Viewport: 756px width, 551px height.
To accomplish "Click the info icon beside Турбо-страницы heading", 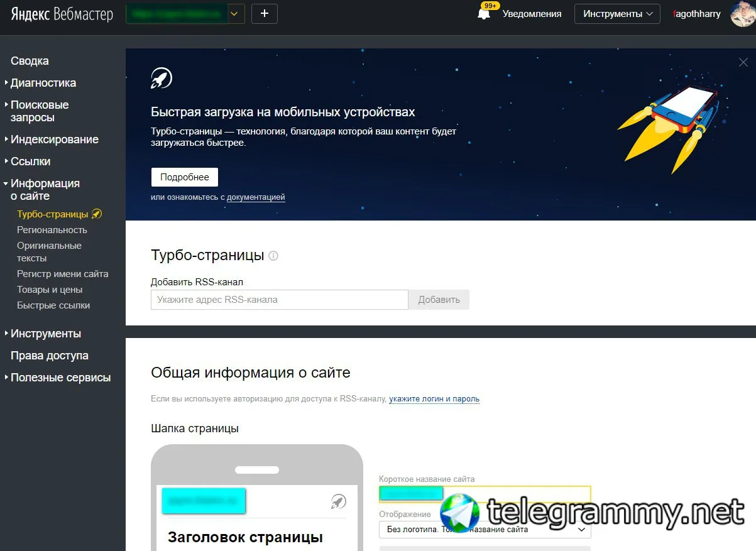I will click(273, 256).
